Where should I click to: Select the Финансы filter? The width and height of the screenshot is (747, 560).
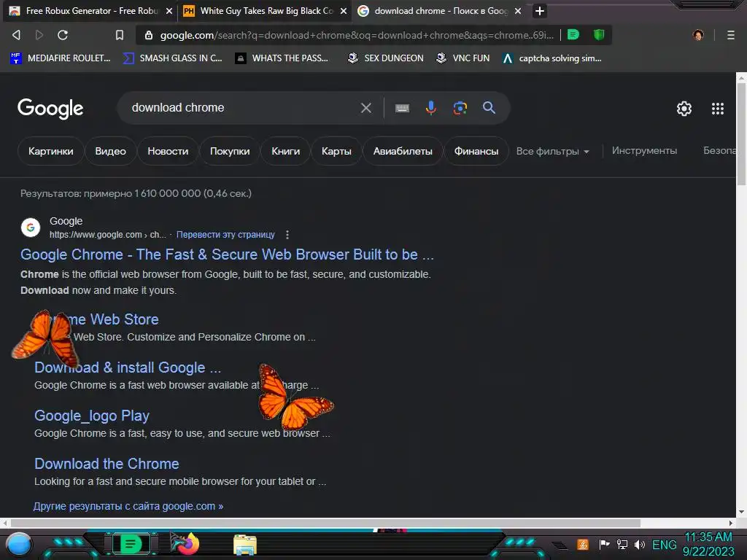pos(476,151)
